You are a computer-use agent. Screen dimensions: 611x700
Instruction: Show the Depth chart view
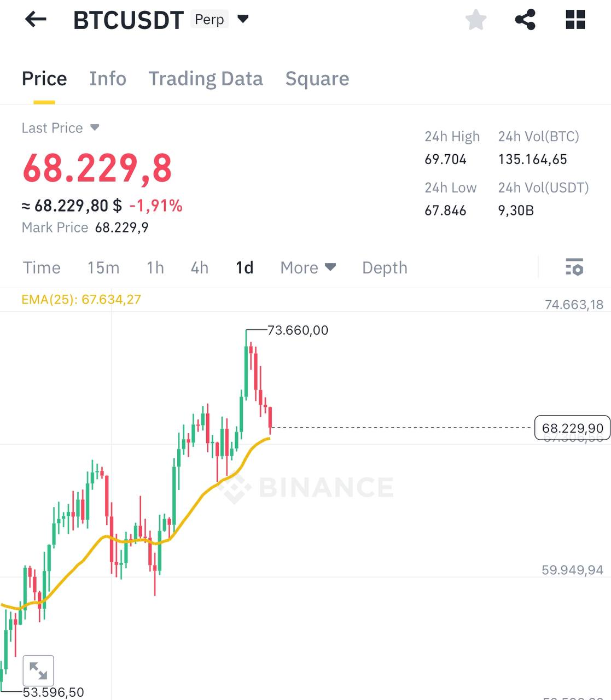coord(385,267)
